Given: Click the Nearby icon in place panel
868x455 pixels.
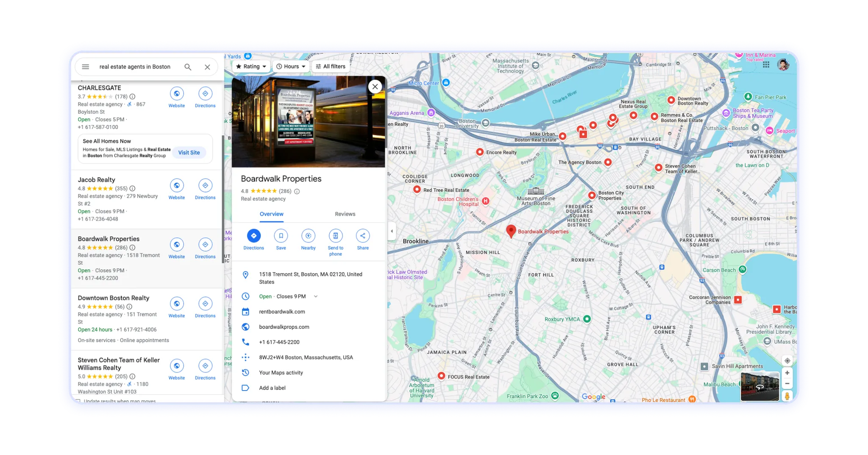Looking at the screenshot, I should pos(308,236).
